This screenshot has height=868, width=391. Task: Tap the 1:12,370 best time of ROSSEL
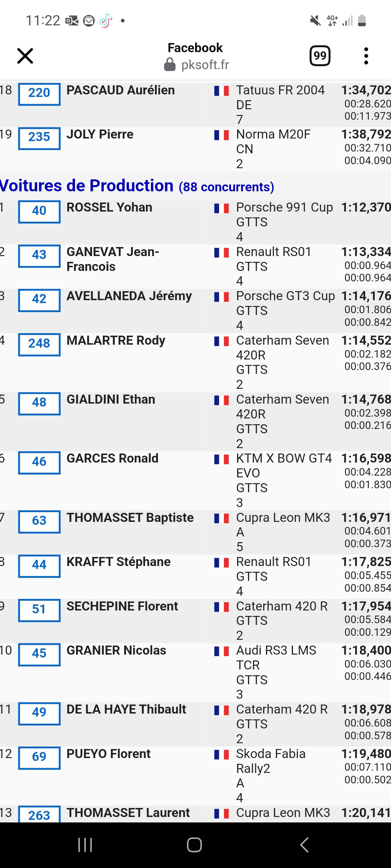tap(366, 207)
